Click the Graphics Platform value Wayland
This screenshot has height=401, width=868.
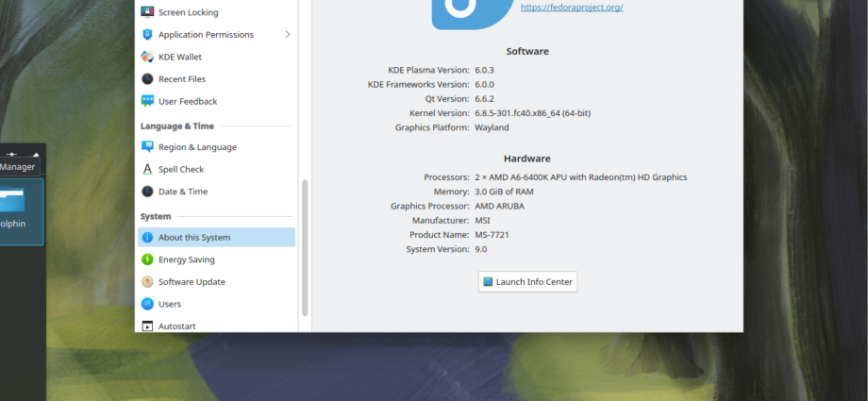[x=492, y=127]
